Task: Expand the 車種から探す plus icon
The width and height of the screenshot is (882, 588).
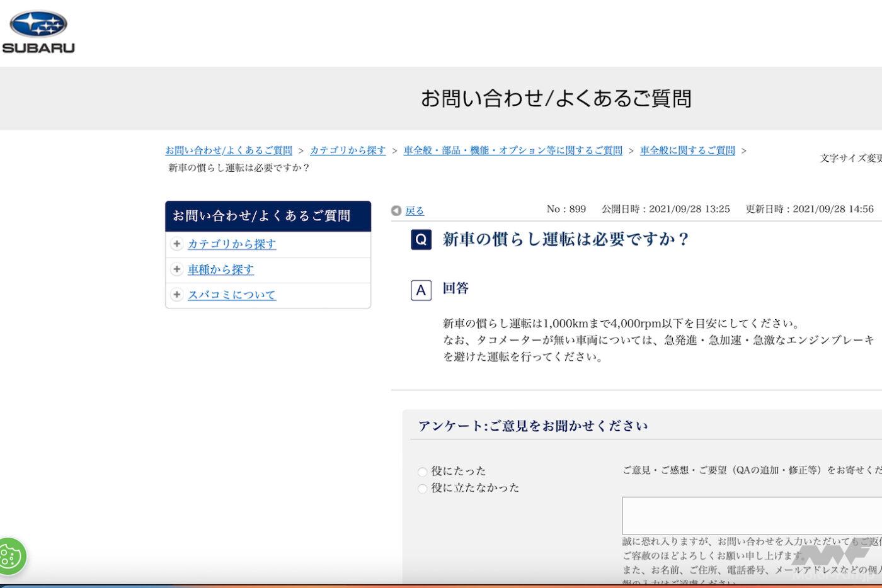Action: (177, 269)
